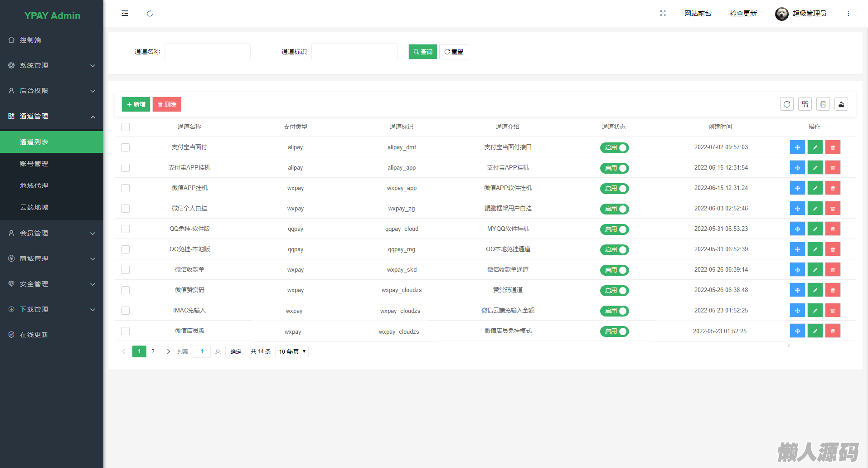Open 账号管理 in the sidebar
This screenshot has width=868, height=468.
pyautogui.click(x=34, y=164)
